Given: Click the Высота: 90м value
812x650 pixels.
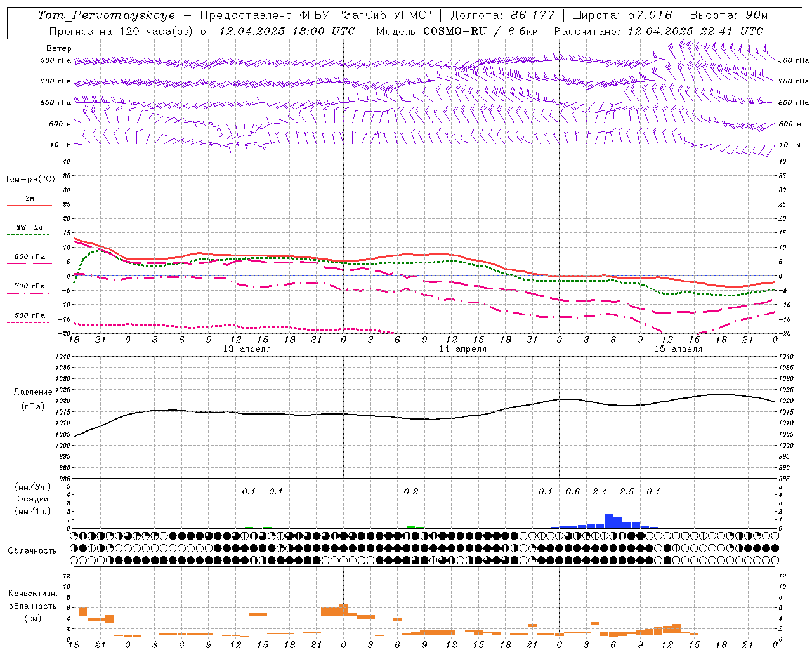Looking at the screenshot, I should (729, 15).
